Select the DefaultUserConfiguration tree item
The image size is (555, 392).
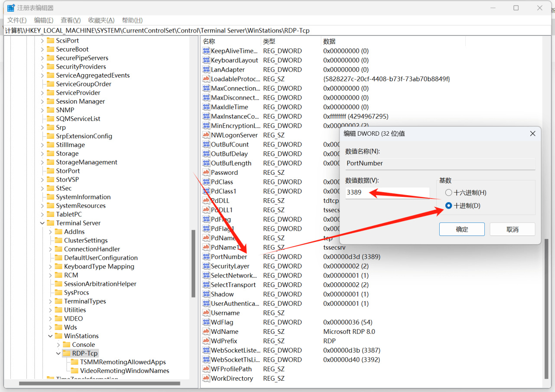(x=101, y=258)
